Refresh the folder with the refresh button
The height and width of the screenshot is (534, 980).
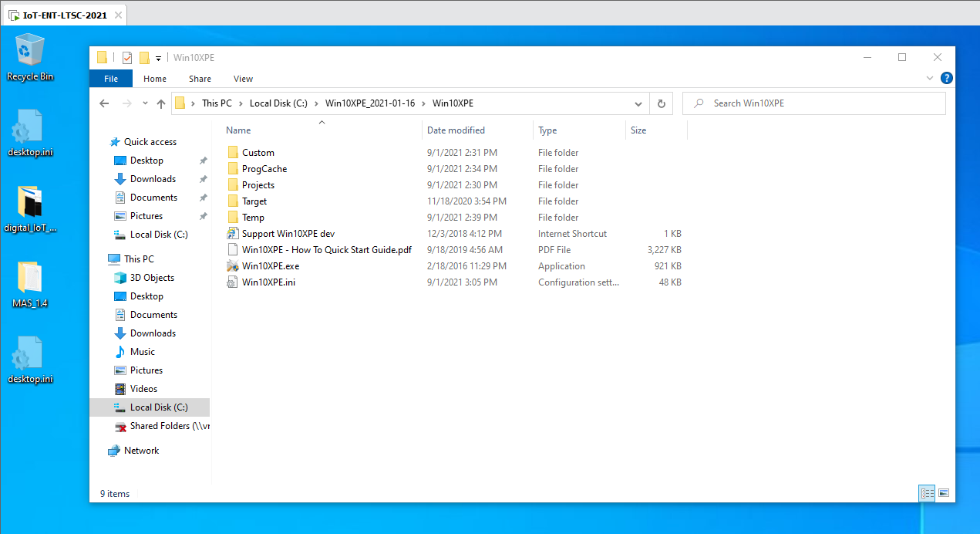tap(661, 103)
